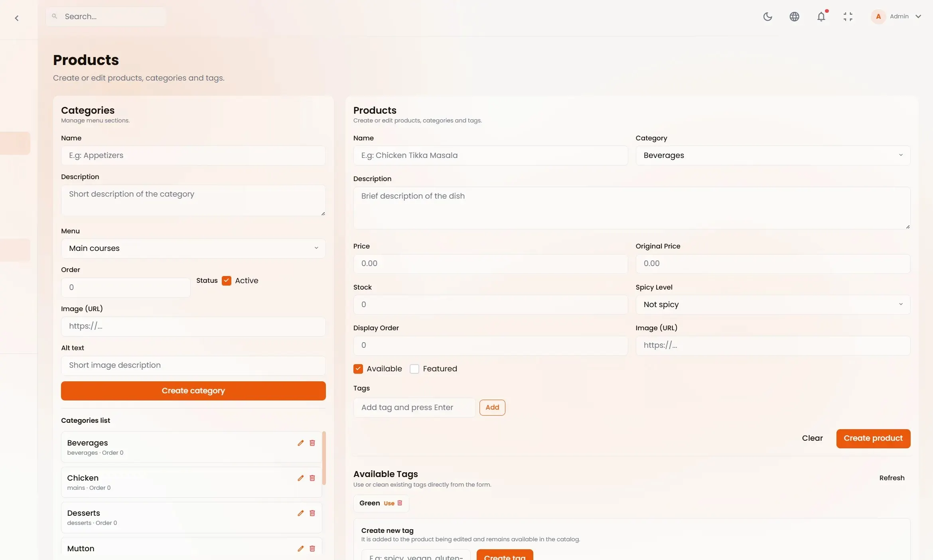The width and height of the screenshot is (933, 560).
Task: Toggle dark mode moon icon
Action: click(x=767, y=17)
